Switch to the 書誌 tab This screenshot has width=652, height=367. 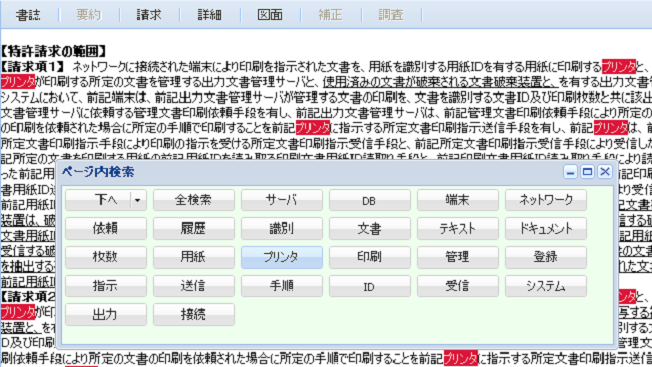pos(28,15)
